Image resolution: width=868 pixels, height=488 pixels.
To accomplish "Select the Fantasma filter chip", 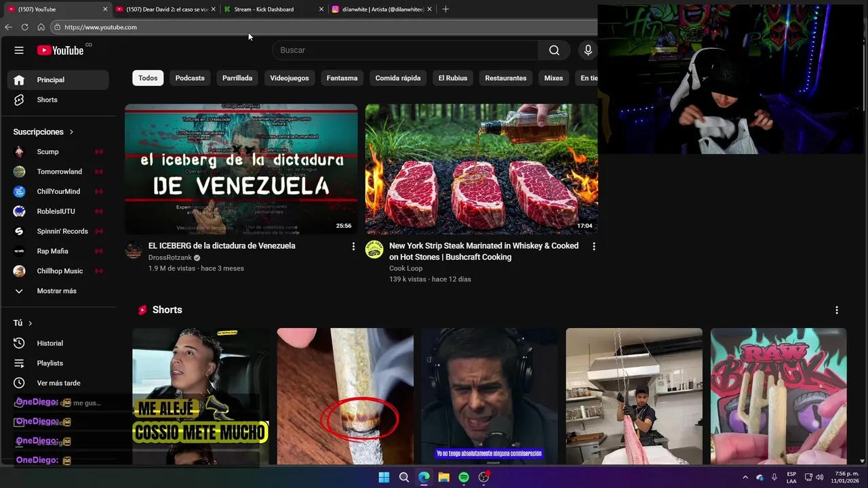I will point(342,78).
